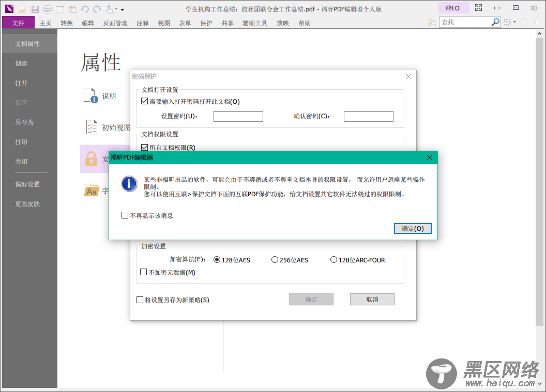Check 不再显示该消息 in the message box
The width and height of the screenshot is (546, 392).
[125, 215]
